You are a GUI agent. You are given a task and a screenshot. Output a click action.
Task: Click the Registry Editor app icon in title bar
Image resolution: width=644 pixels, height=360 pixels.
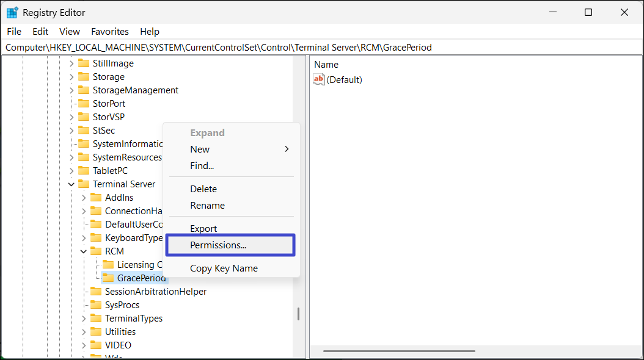pos(12,12)
